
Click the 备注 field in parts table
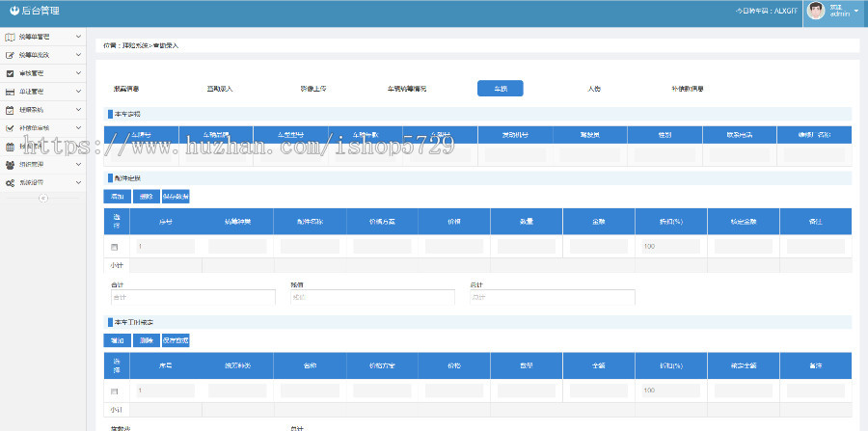(816, 246)
